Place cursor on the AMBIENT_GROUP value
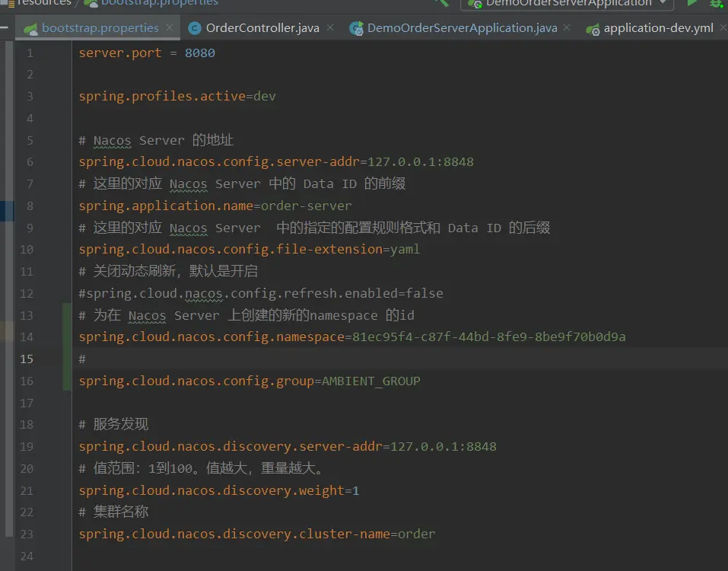Viewport: 728px width, 571px height. coord(370,381)
